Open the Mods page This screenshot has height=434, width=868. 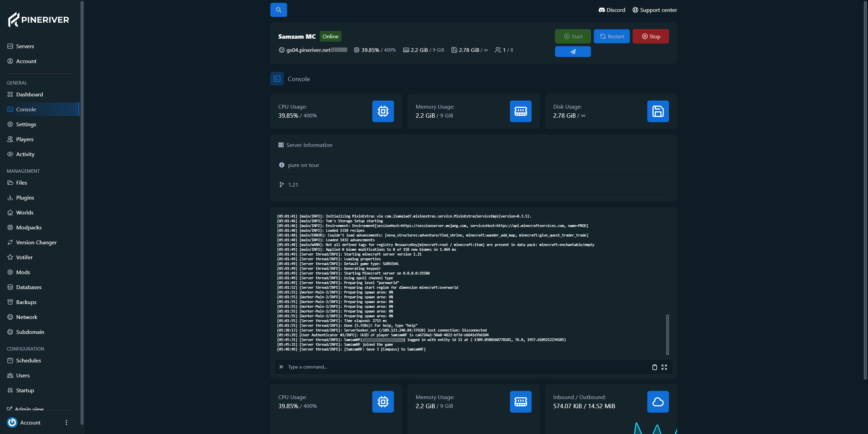click(x=40, y=272)
